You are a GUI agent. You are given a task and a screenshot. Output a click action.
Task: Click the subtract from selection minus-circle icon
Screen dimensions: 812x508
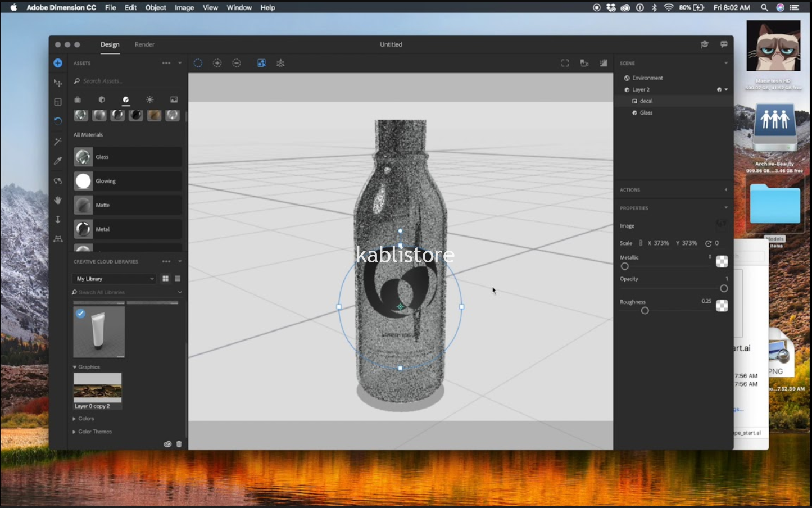(x=237, y=63)
